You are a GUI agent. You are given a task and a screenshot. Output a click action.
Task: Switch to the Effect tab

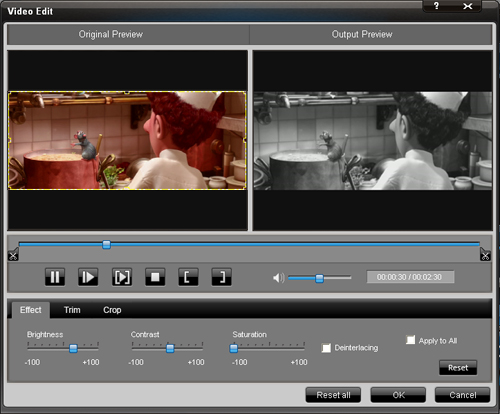tap(31, 310)
